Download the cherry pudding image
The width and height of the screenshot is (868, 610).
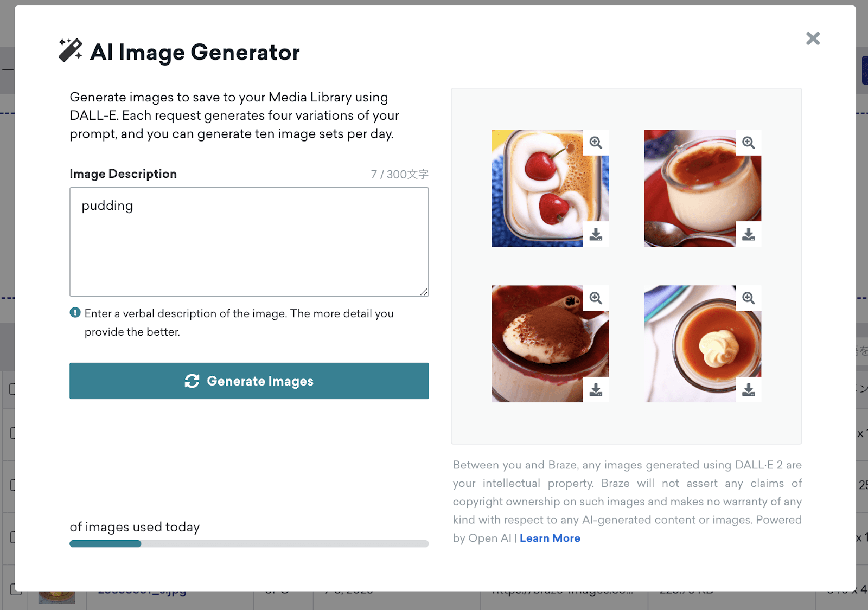596,234
